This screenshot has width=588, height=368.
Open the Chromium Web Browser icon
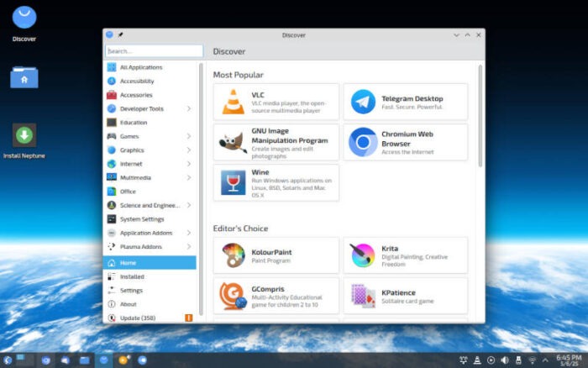363,142
